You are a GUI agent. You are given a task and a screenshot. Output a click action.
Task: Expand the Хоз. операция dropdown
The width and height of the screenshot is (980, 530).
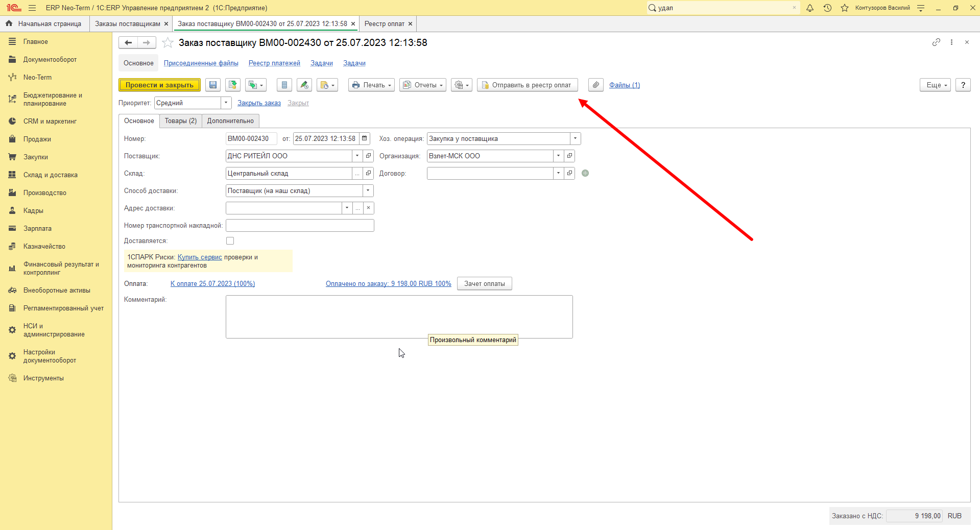(576, 138)
